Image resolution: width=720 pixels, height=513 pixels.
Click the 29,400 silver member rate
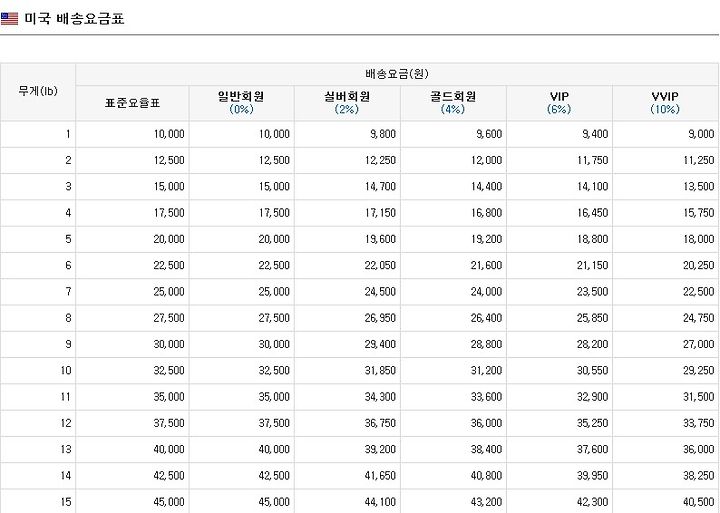(x=380, y=344)
